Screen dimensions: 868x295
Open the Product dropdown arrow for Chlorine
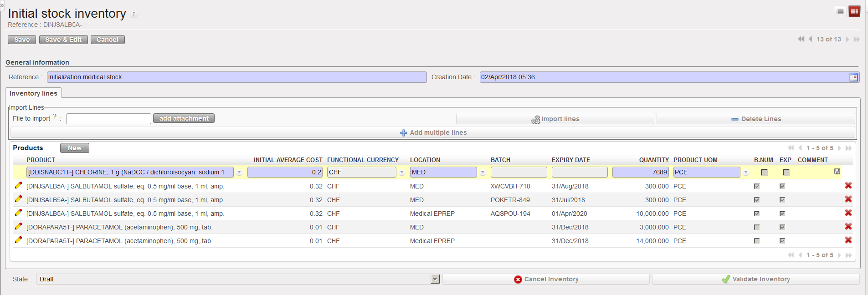coord(239,173)
